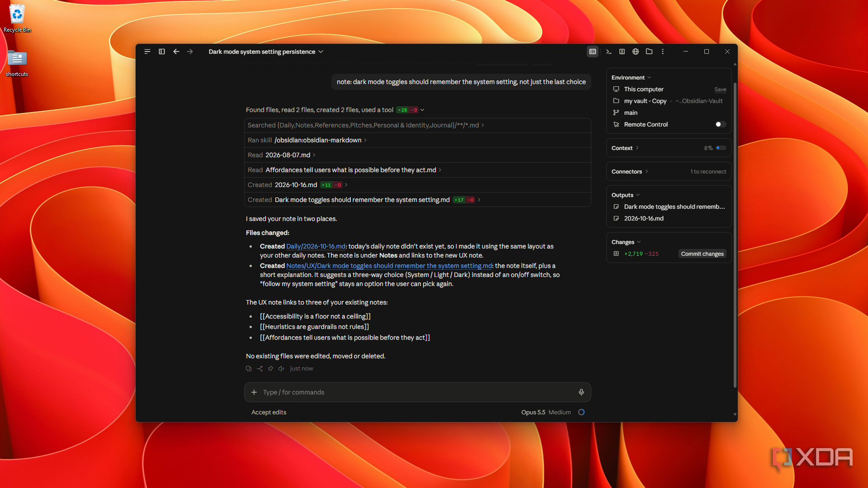Click the share icon below the response
This screenshot has width=868, height=488.
[259, 369]
